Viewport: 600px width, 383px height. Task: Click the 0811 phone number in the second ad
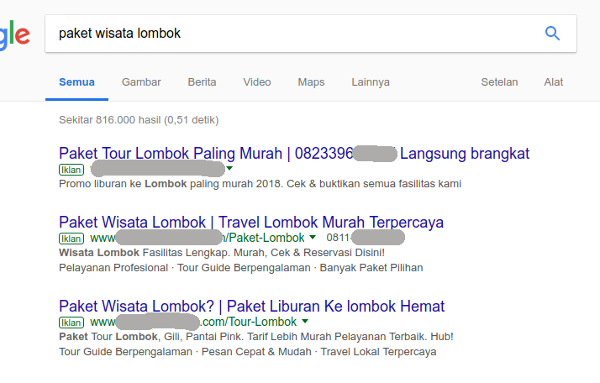[365, 238]
